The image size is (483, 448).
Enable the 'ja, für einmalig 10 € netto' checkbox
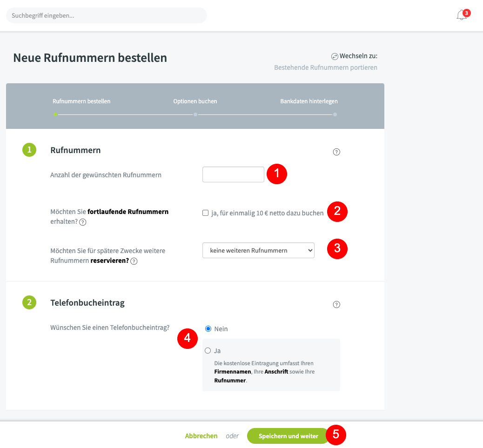click(206, 213)
